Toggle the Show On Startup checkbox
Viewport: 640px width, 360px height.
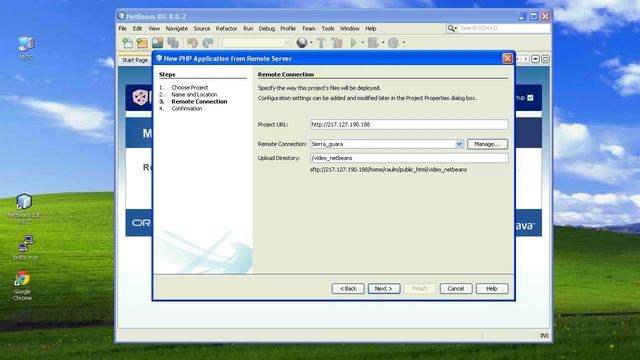530,98
